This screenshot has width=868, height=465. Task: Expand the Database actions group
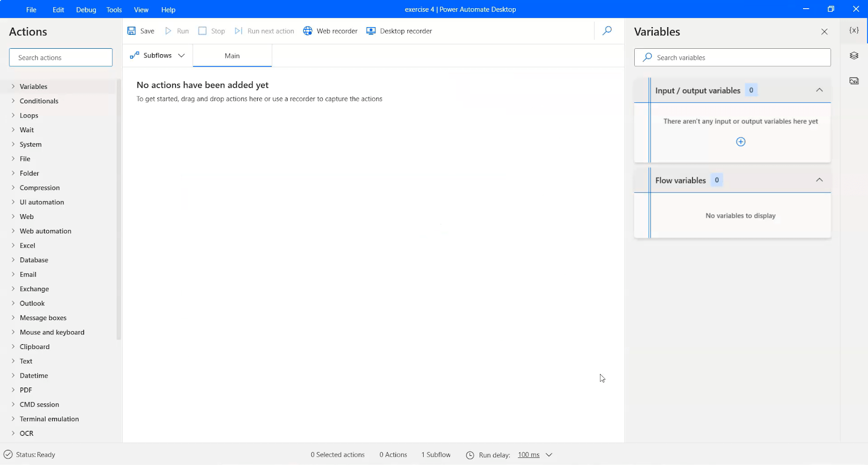pos(13,260)
